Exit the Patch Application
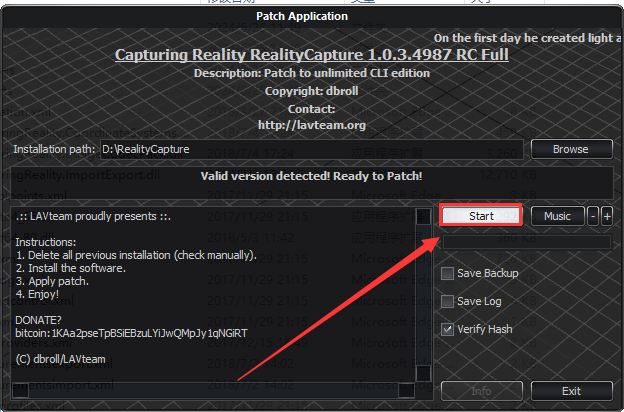The width and height of the screenshot is (624, 412). [x=571, y=391]
